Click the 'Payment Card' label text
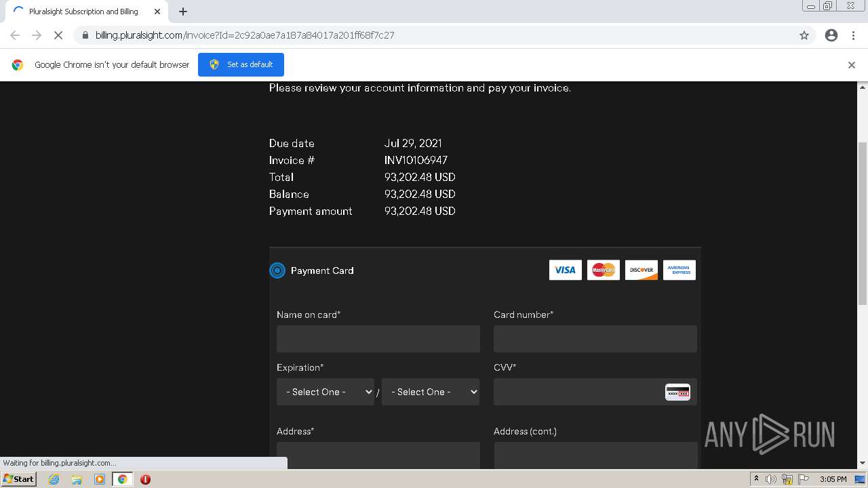This screenshot has height=488, width=868. 322,270
